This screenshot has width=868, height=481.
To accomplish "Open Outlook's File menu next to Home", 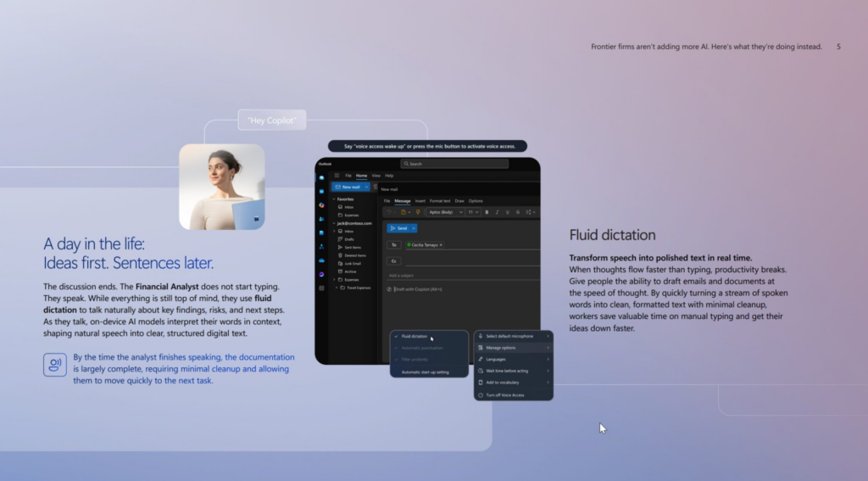I will 348,176.
